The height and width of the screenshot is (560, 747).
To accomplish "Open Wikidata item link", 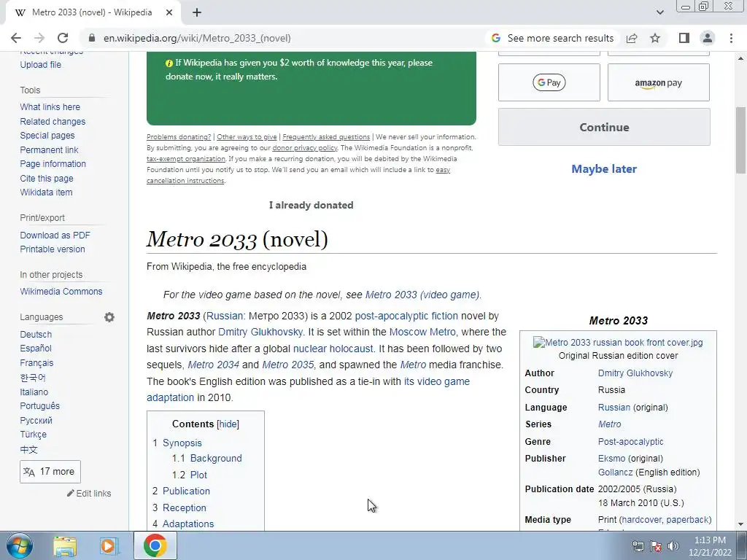I will (x=46, y=192).
